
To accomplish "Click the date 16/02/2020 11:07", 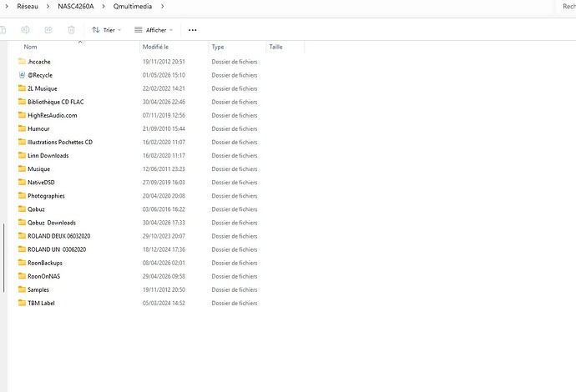I will (164, 142).
